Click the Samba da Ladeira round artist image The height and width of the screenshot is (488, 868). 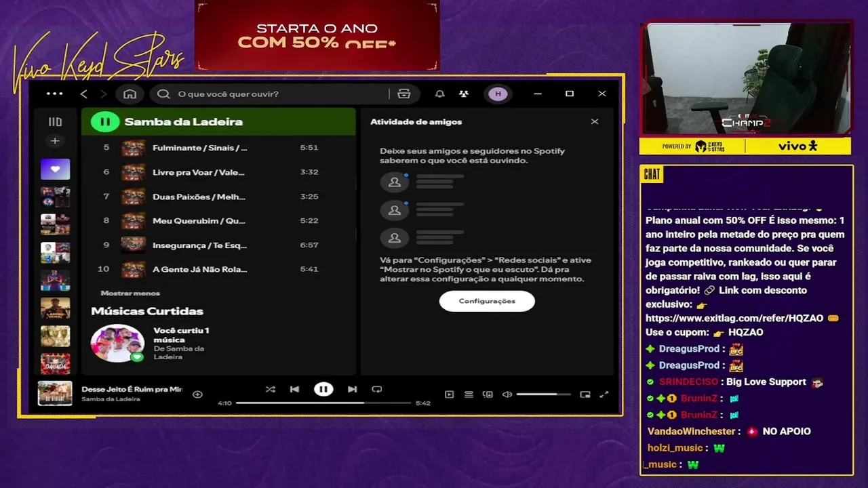[117, 343]
